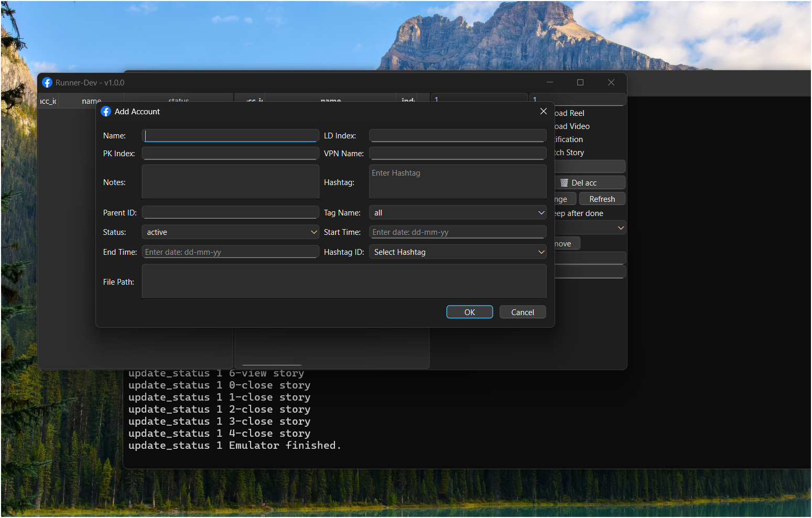This screenshot has height=518, width=812.
Task: Click the Facebook logo in the Runner-Dev title bar
Action: [x=47, y=82]
